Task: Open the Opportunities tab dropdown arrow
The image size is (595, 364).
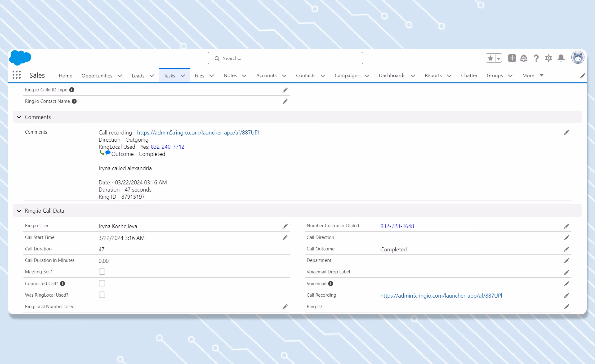Action: 120,76
